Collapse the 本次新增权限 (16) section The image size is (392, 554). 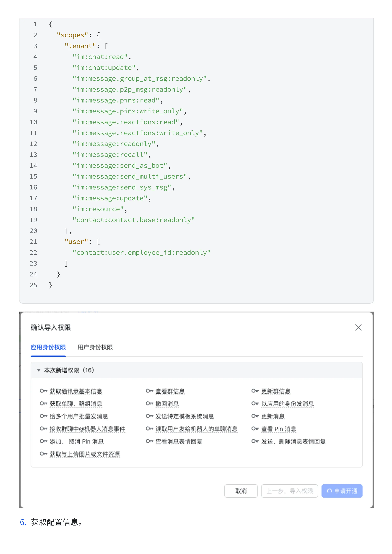point(39,370)
